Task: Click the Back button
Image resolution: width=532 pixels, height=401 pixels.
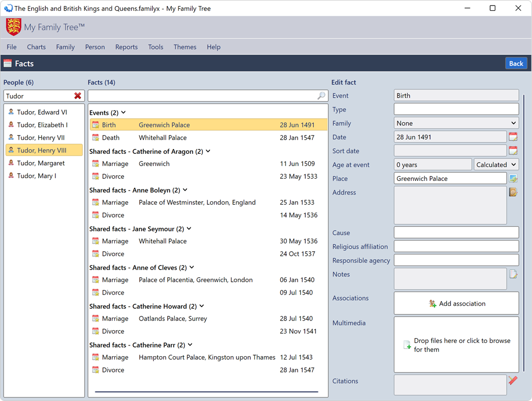Action: (516, 63)
